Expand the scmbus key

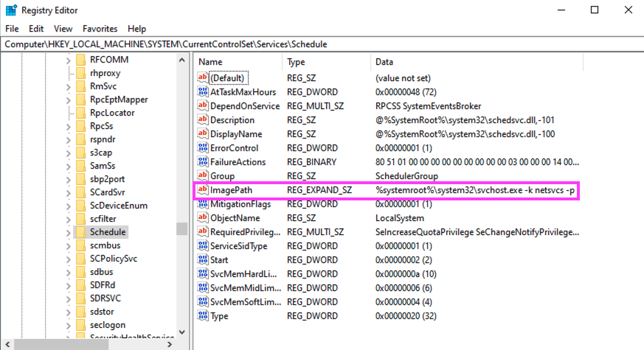[68, 246]
